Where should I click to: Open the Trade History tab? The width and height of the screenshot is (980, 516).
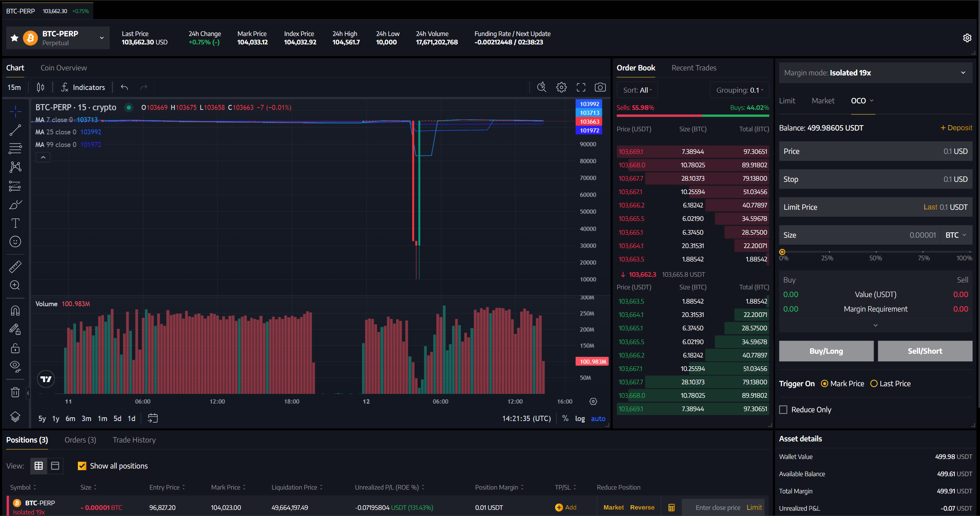click(x=134, y=440)
